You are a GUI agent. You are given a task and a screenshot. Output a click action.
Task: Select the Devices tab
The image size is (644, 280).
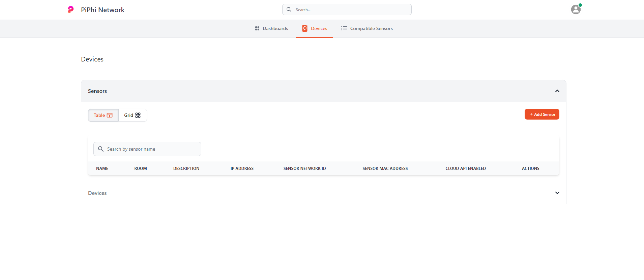point(315,28)
